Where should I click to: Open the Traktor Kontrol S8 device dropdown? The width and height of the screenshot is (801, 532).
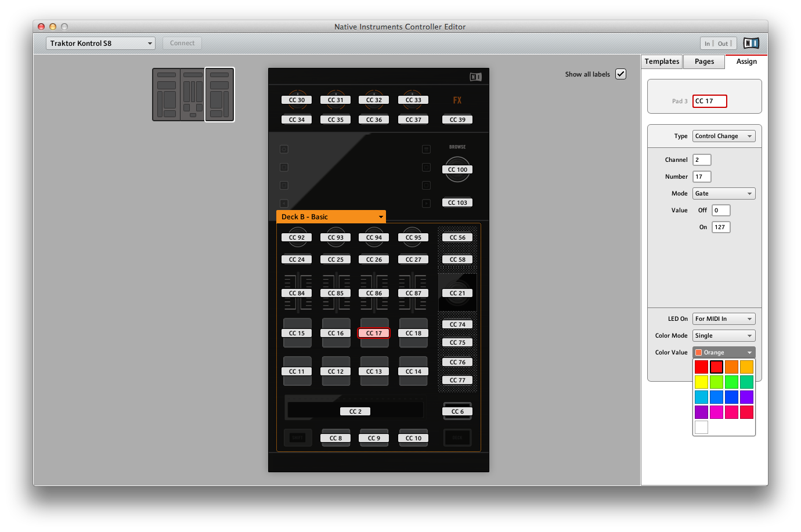(x=100, y=43)
